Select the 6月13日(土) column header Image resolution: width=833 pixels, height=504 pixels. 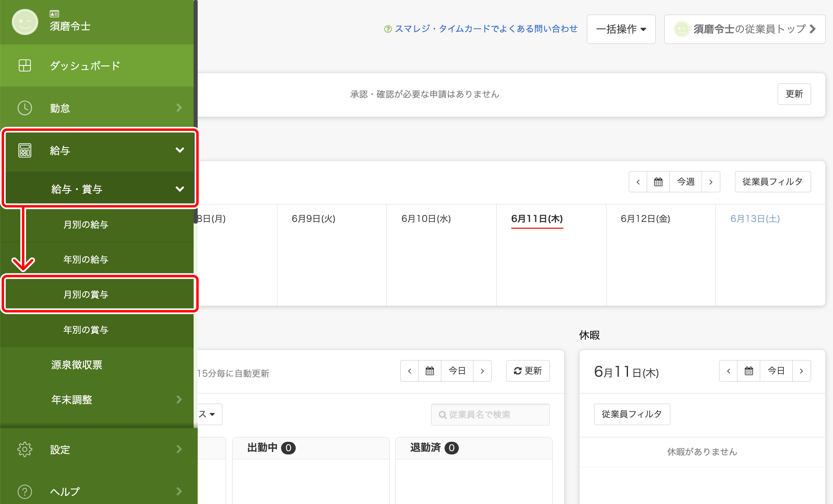click(755, 219)
